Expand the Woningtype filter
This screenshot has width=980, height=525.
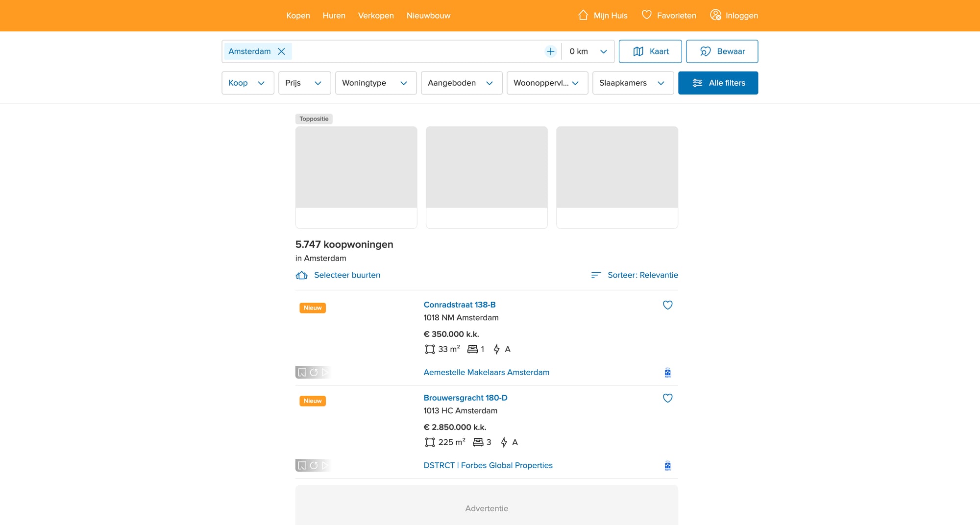coord(375,83)
